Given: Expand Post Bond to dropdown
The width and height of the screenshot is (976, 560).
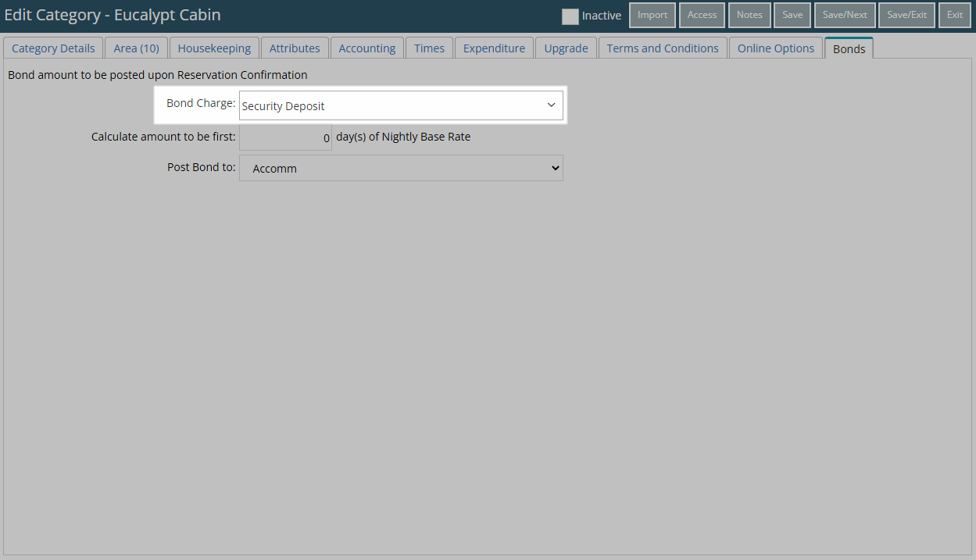Looking at the screenshot, I should [x=401, y=168].
